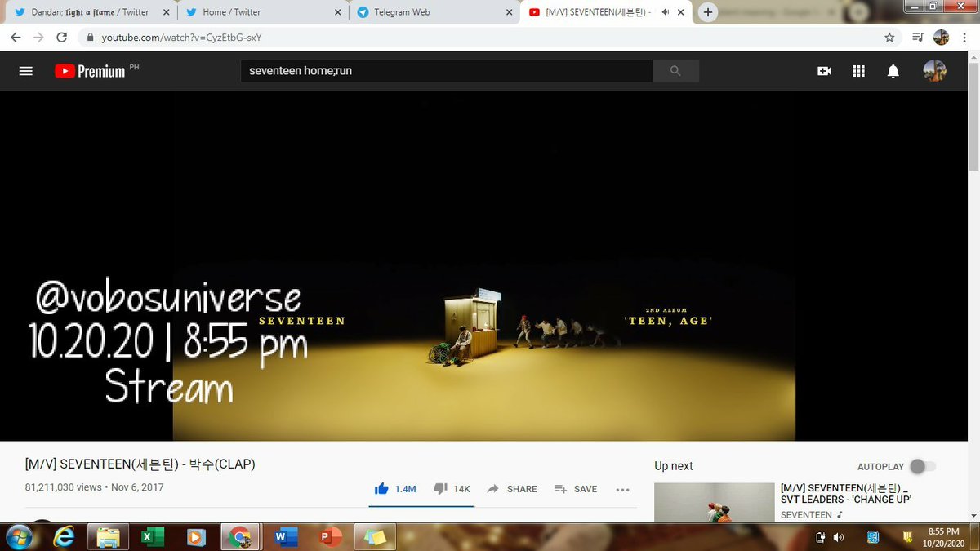Click the YouTube search box
The height and width of the screenshot is (551, 980).
447,71
